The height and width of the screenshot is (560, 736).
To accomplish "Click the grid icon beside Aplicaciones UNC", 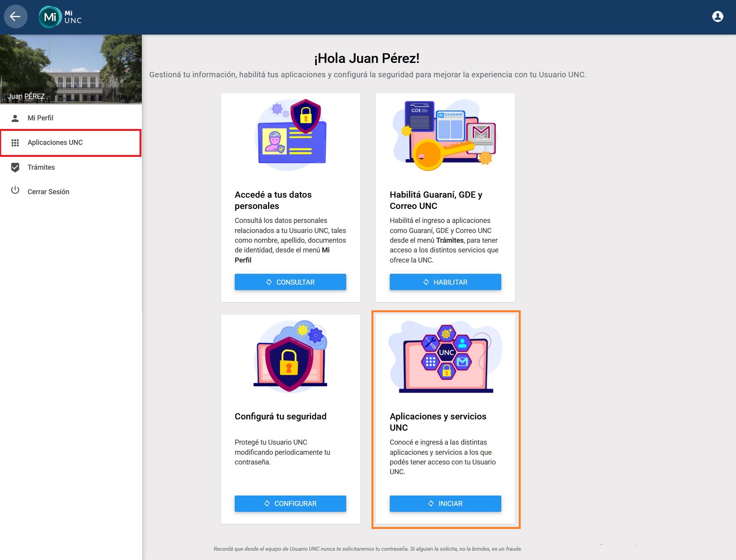I will click(x=15, y=143).
